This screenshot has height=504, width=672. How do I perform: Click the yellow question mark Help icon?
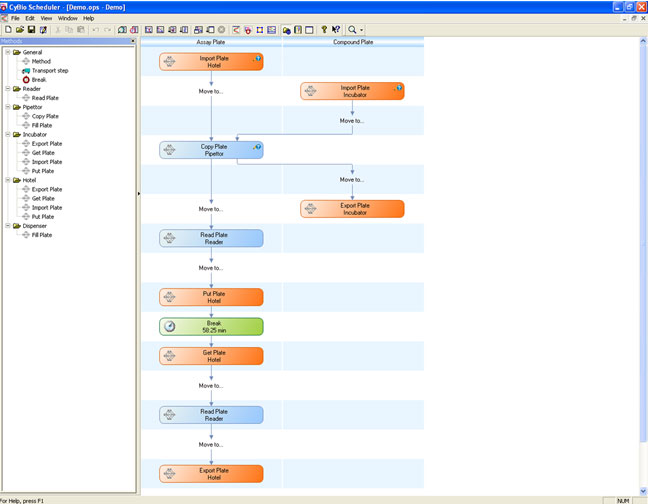[324, 30]
